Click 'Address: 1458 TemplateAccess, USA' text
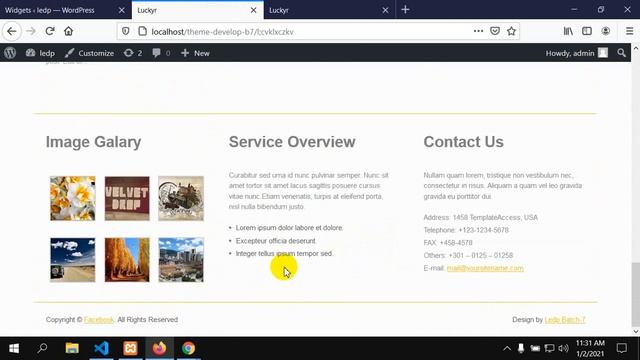The width and height of the screenshot is (640, 360). (480, 218)
